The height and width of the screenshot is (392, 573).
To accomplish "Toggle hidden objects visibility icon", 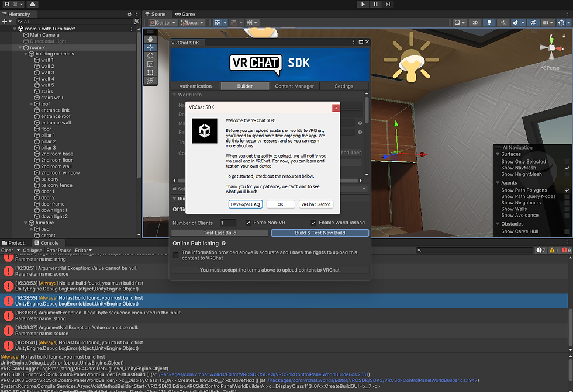I will (x=533, y=23).
